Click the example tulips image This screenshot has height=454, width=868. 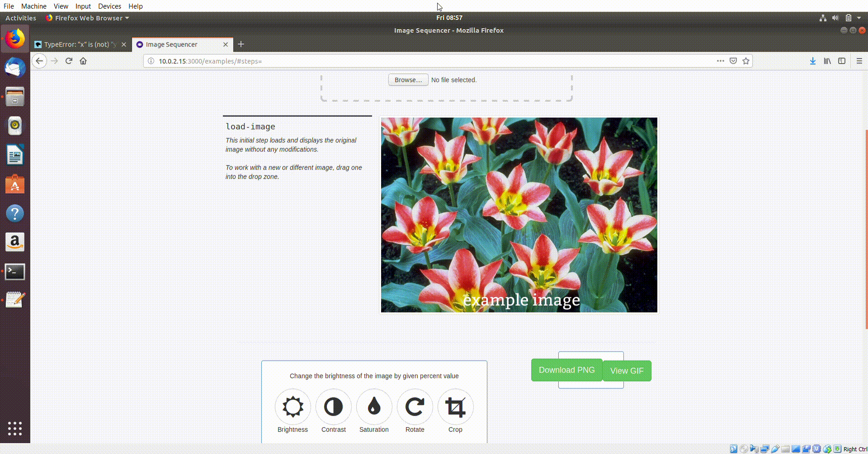pyautogui.click(x=519, y=215)
